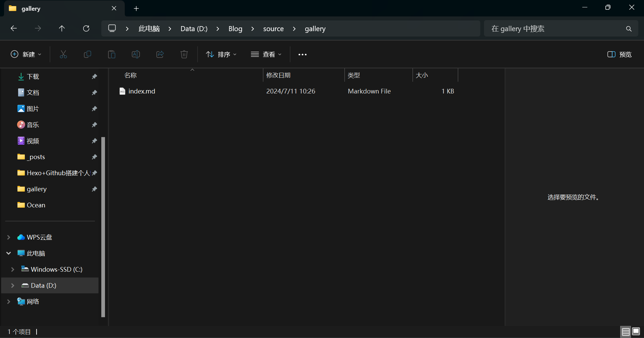Switch to details list view layout
This screenshot has height=338, width=644.
click(626, 332)
